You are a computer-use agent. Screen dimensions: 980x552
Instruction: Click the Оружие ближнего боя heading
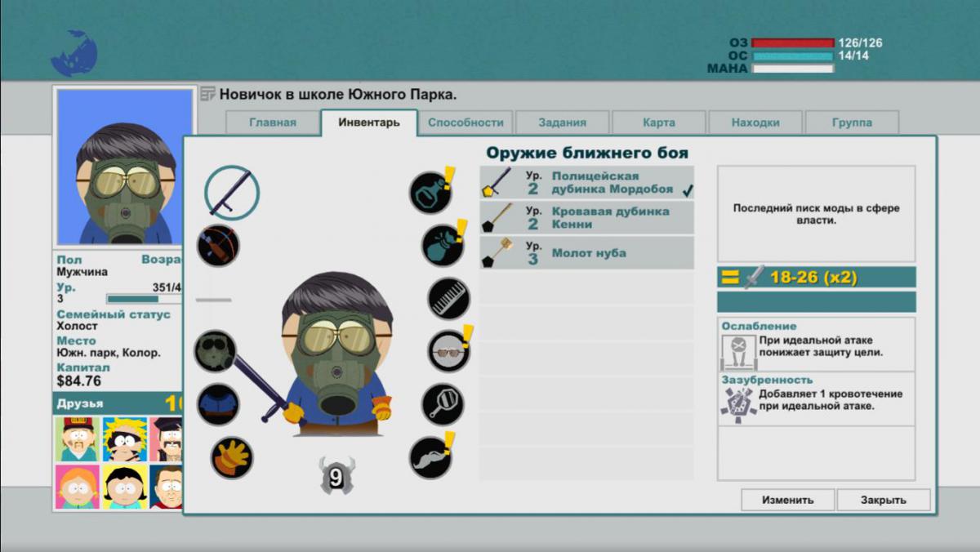[587, 153]
